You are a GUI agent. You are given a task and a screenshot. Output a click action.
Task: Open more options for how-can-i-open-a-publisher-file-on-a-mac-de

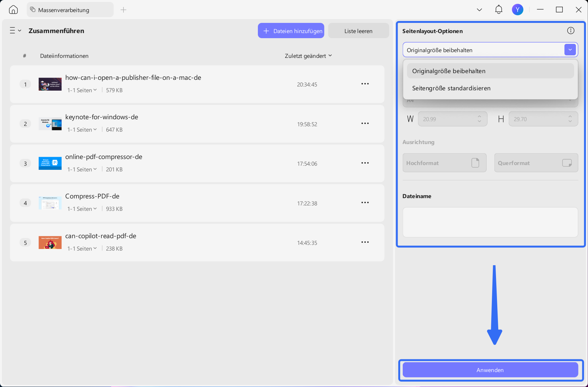(x=365, y=84)
